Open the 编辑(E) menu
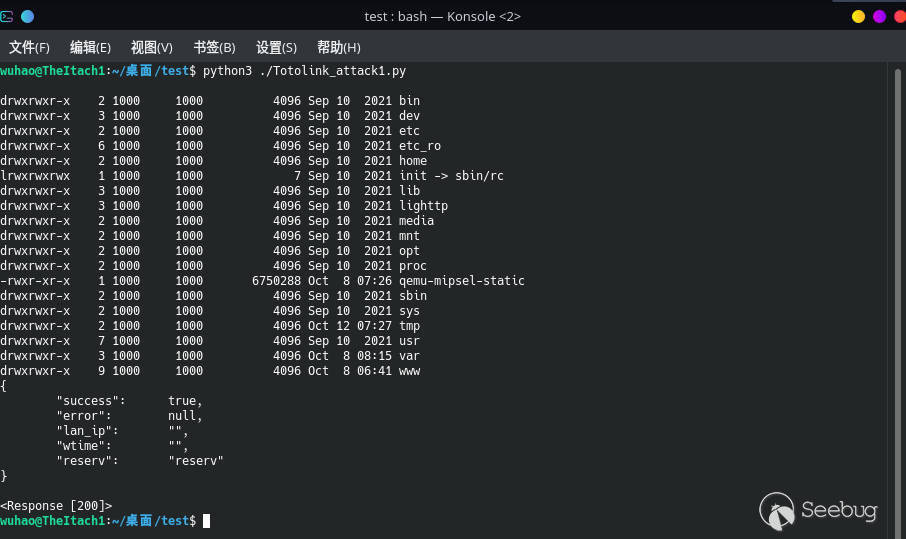The height and width of the screenshot is (539, 906). 90,47
